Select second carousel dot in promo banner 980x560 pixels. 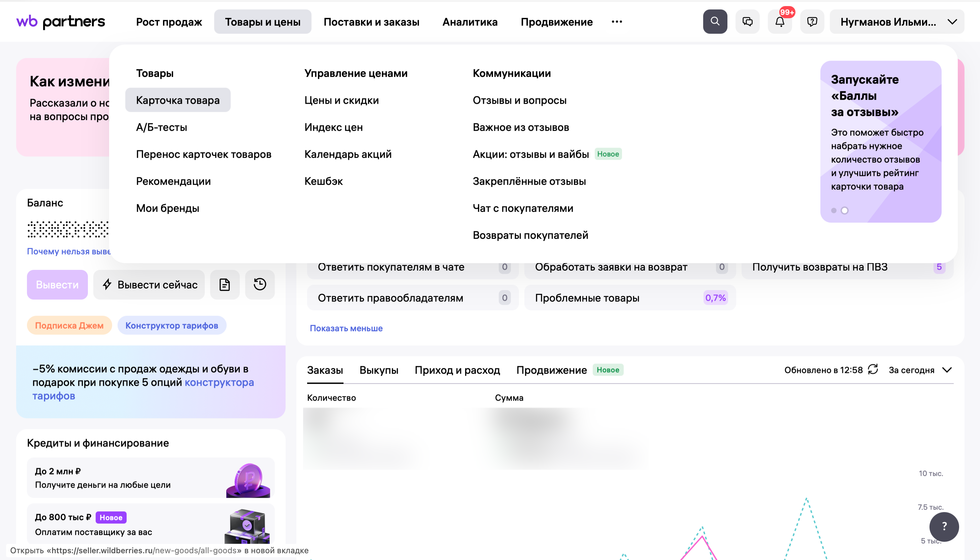pyautogui.click(x=844, y=210)
